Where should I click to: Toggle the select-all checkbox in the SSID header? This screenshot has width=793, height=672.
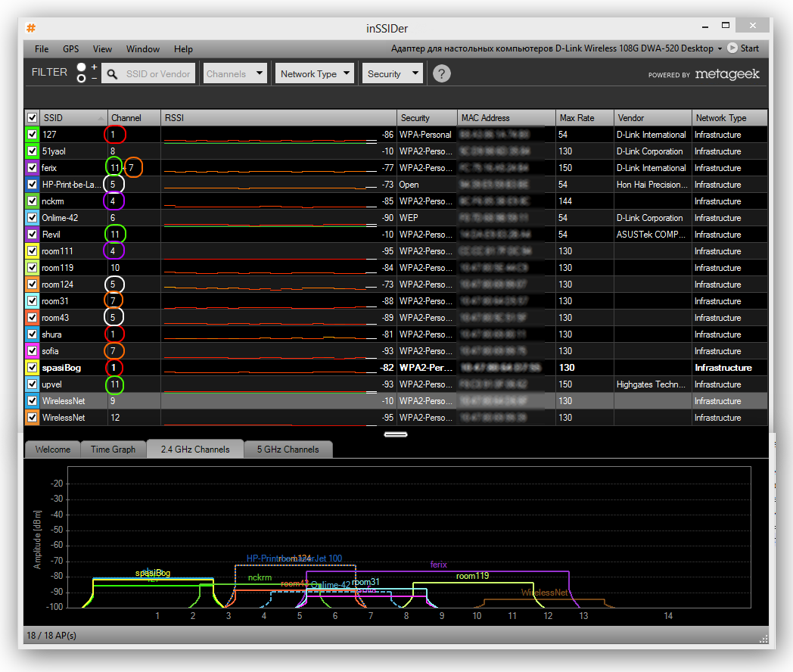point(33,118)
